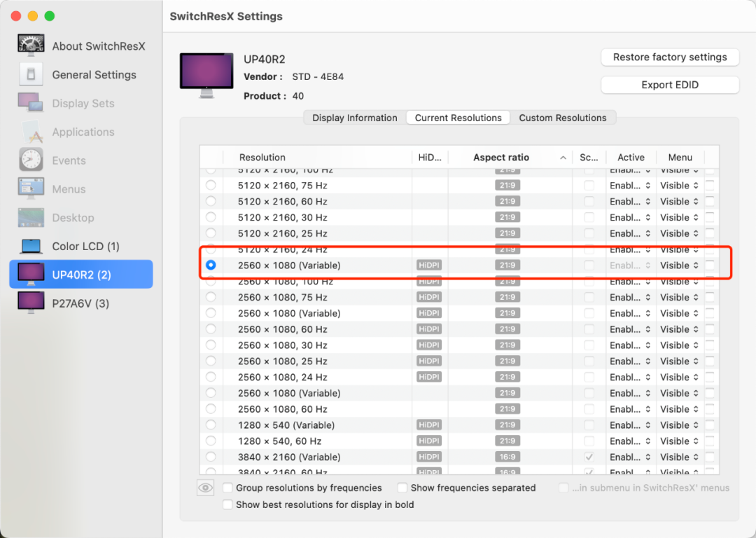756x538 pixels.
Task: Click the Export EDID button
Action: 670,85
